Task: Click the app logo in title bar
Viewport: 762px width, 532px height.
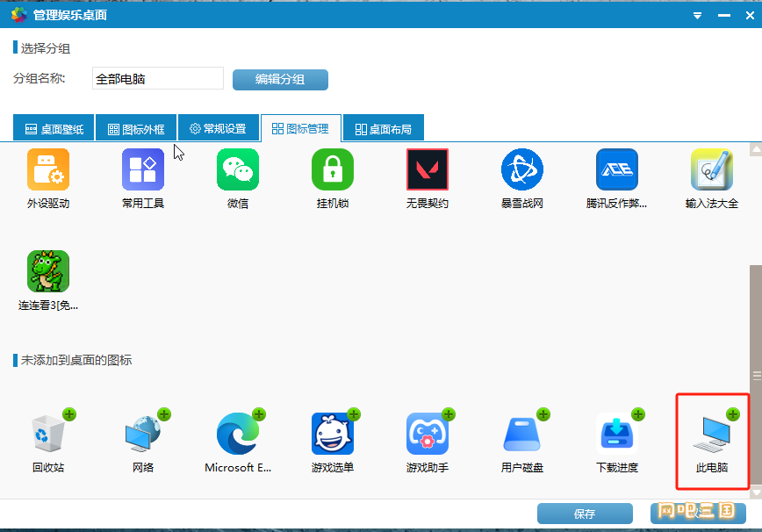Action: 19,15
